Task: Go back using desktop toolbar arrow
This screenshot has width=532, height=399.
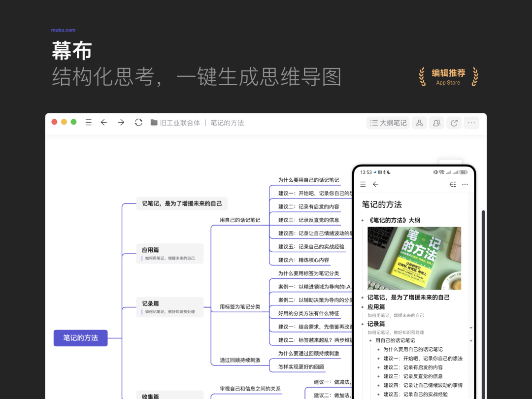Action: (104, 123)
